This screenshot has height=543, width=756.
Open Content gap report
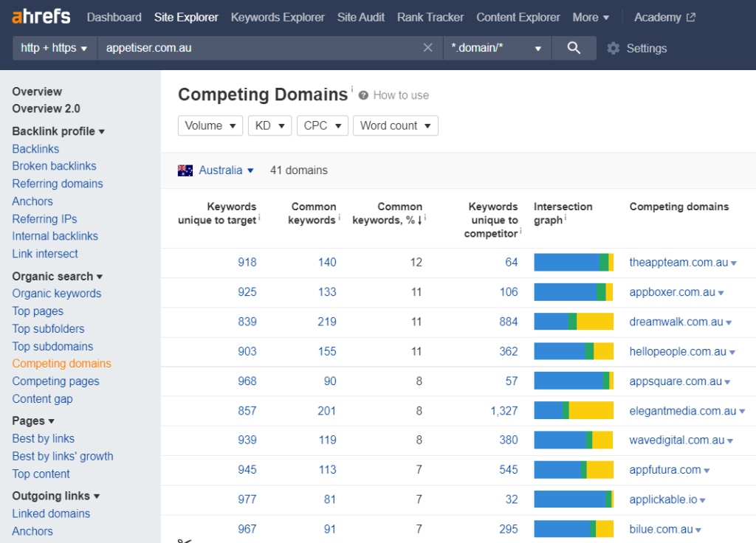(42, 399)
